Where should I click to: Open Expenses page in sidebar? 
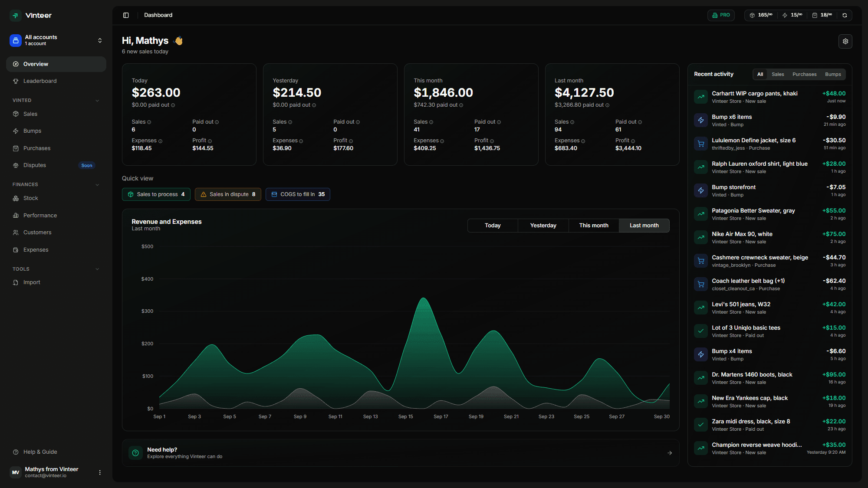click(x=56, y=250)
